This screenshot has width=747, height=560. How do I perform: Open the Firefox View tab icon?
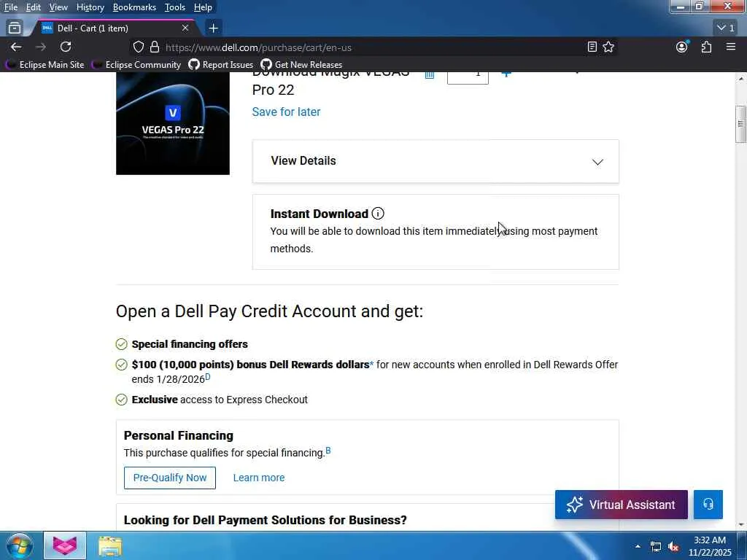[15, 28]
